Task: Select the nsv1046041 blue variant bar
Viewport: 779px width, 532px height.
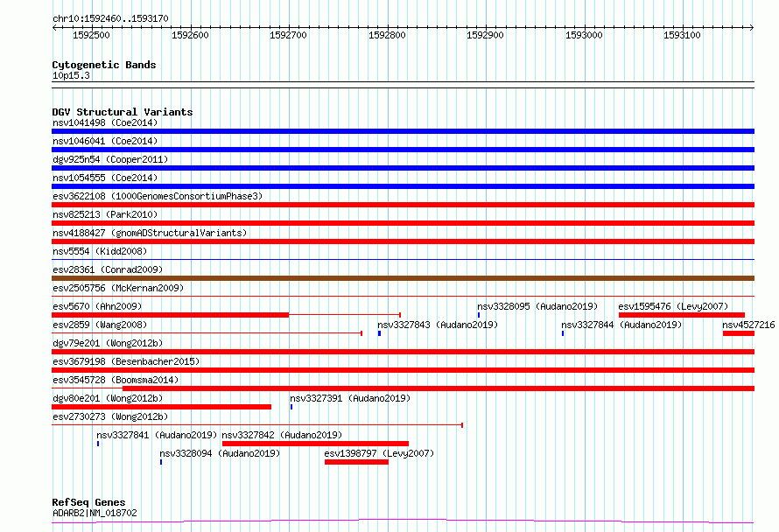Action: click(x=403, y=150)
